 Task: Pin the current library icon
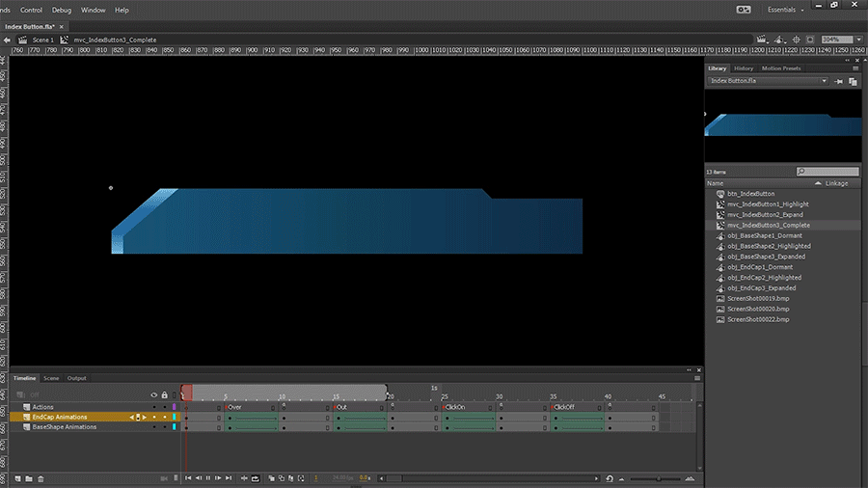(x=839, y=81)
